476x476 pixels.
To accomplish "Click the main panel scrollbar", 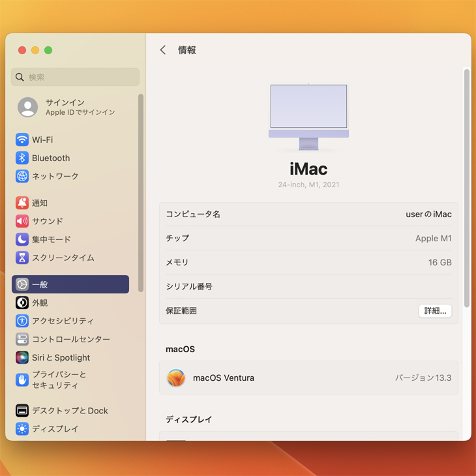I will click(x=467, y=188).
